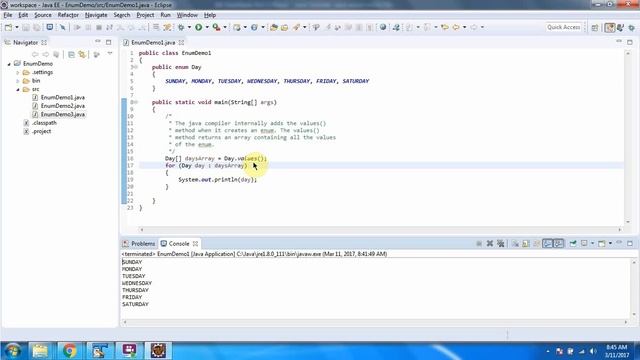Click Remove All Terminated Launches icon
640x360 pixels.
tap(501, 244)
